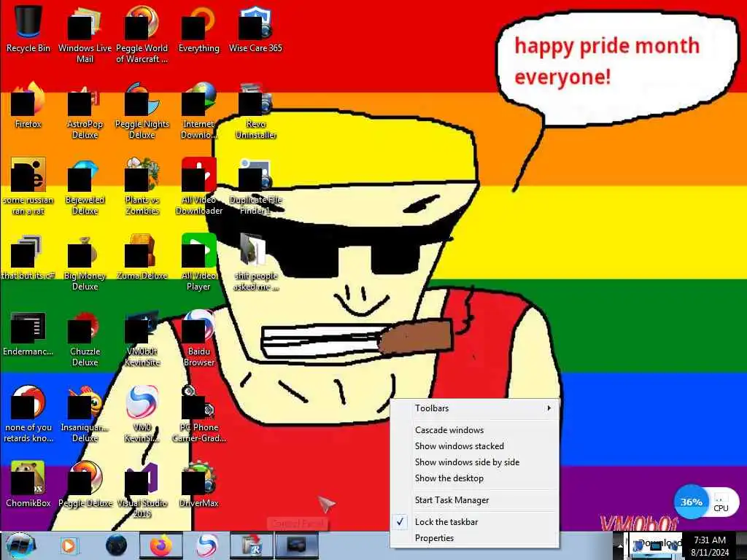Screen dimensions: 747x560
Task: Select Insaniquarium Deluxe desktop icon
Action: point(85,414)
